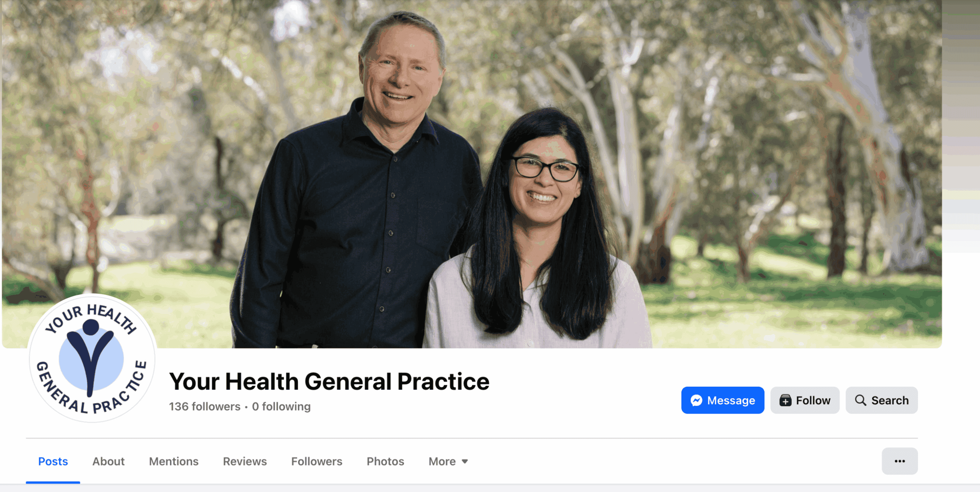Image resolution: width=980 pixels, height=492 pixels.
Task: Open the 136 followers link
Action: (x=204, y=406)
